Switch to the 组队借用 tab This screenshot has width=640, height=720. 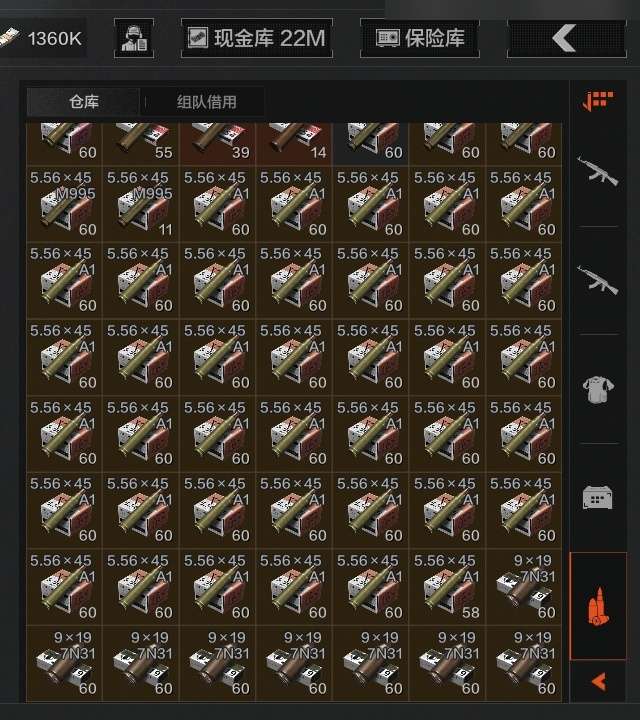(207, 102)
